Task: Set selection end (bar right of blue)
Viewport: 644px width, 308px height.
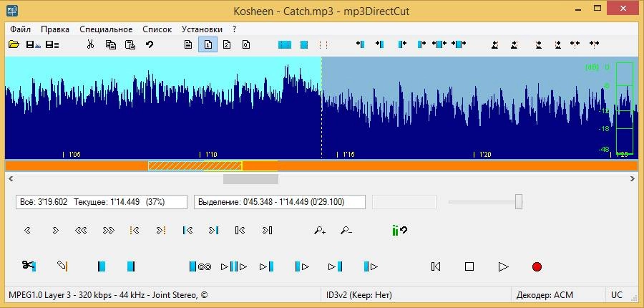Action: pyautogui.click(x=130, y=266)
